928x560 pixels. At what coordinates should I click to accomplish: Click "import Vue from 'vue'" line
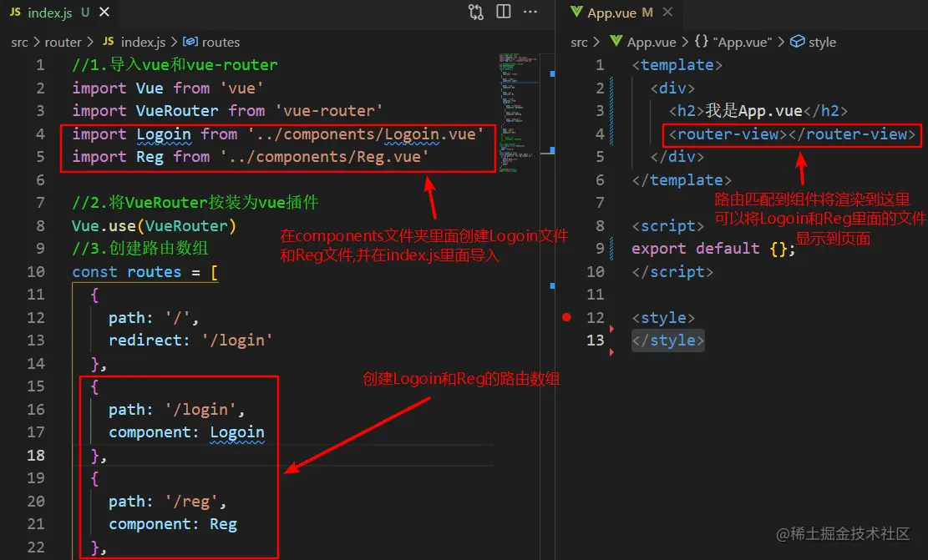click(x=168, y=88)
